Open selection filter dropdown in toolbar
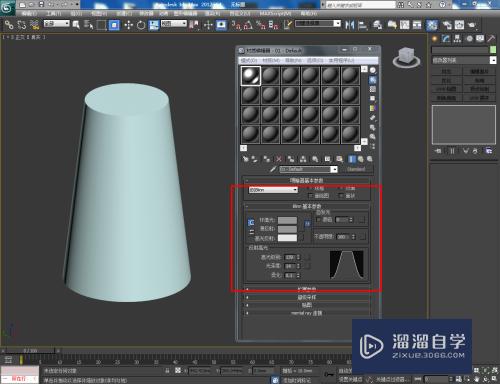 tap(56, 24)
